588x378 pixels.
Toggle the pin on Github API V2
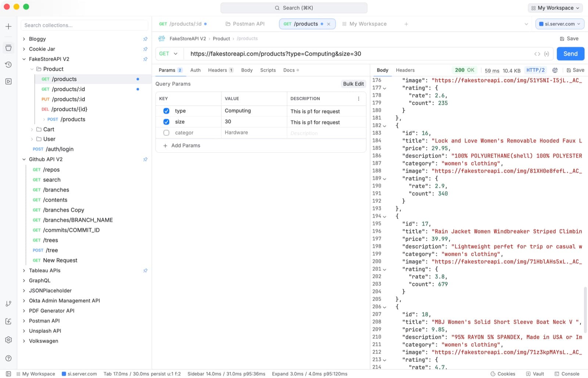coord(145,159)
